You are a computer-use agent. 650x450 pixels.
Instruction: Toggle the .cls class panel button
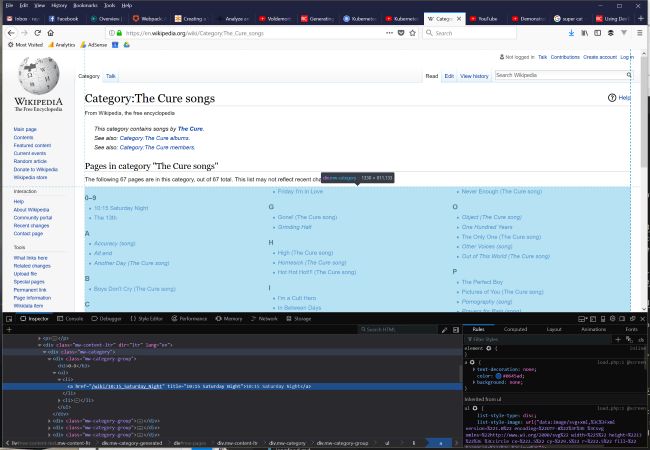click(x=641, y=340)
